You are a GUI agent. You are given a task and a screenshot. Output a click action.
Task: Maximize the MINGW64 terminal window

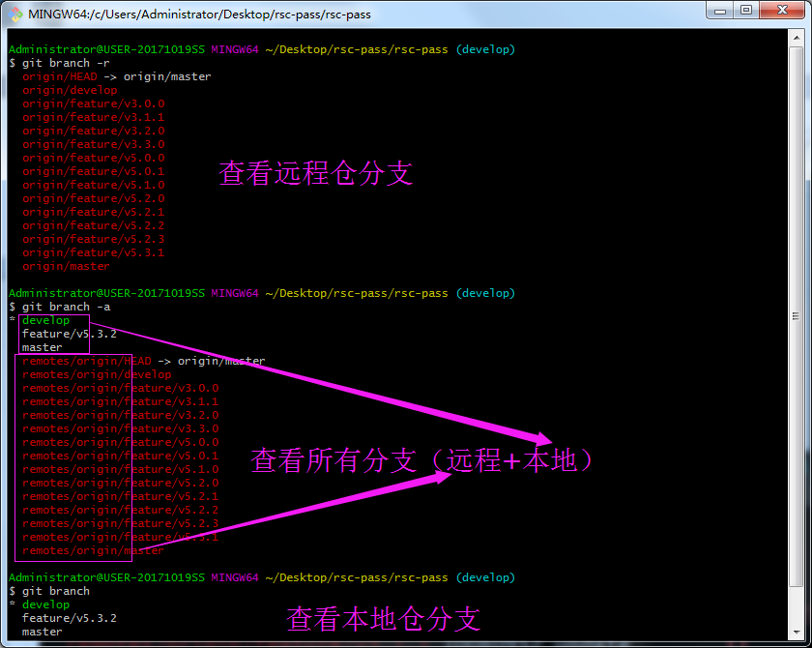(745, 11)
